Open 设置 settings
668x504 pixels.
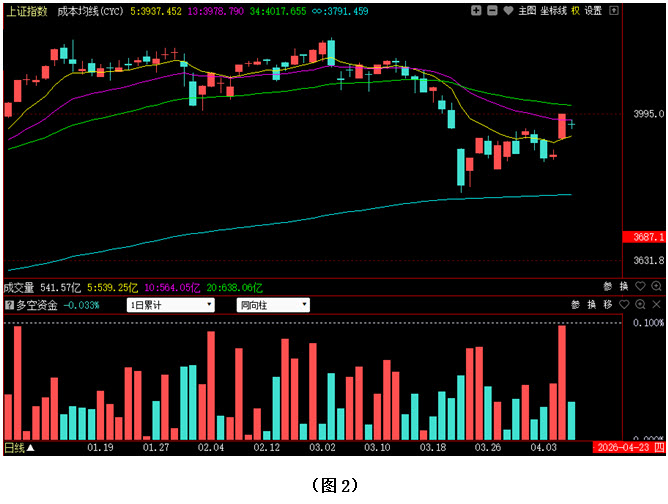click(x=594, y=11)
